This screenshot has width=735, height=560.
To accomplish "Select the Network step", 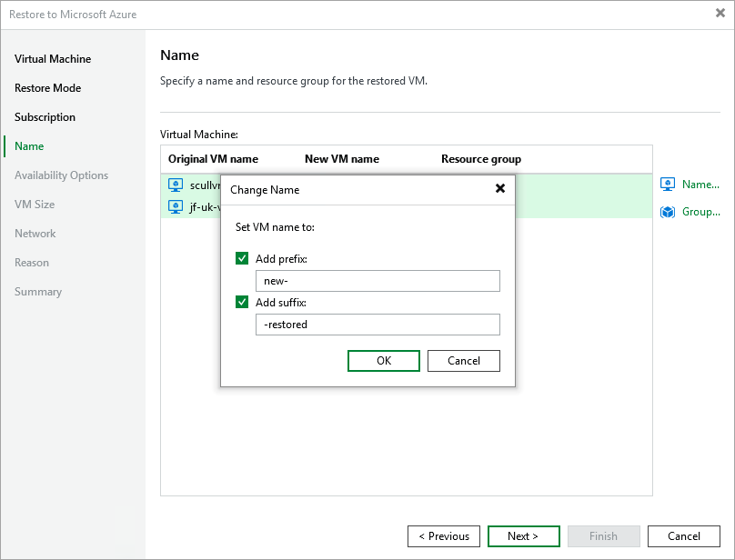I will (x=35, y=234).
